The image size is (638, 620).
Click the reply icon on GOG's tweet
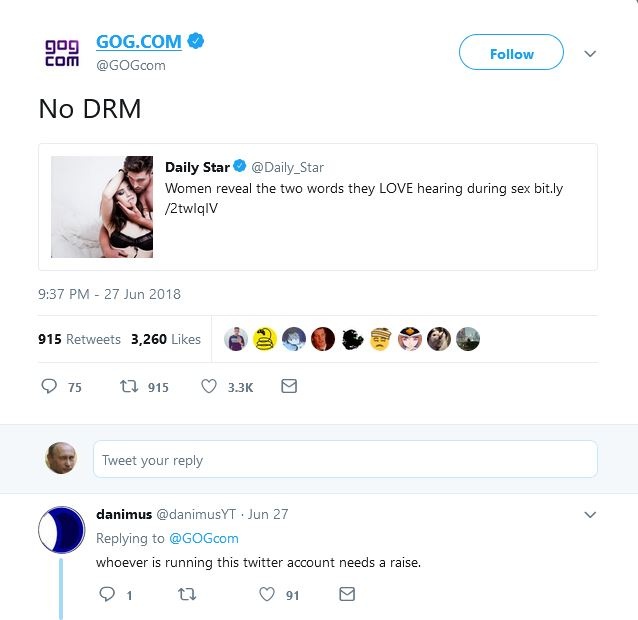[x=49, y=387]
